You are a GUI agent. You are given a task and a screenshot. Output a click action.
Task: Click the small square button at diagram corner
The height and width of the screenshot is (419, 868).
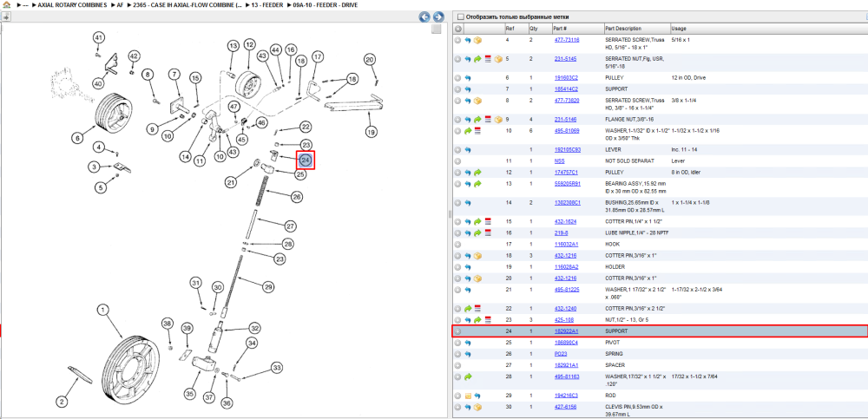pos(437,29)
